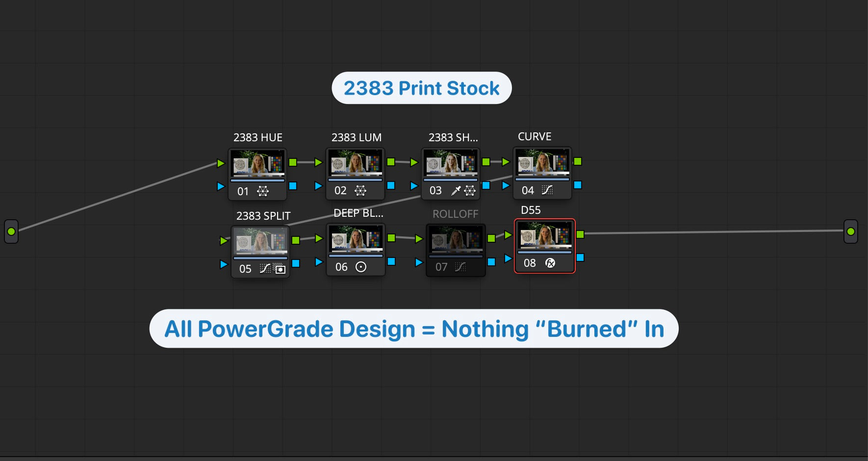Click the green source input on left edge
This screenshot has width=868, height=461.
pyautogui.click(x=11, y=231)
